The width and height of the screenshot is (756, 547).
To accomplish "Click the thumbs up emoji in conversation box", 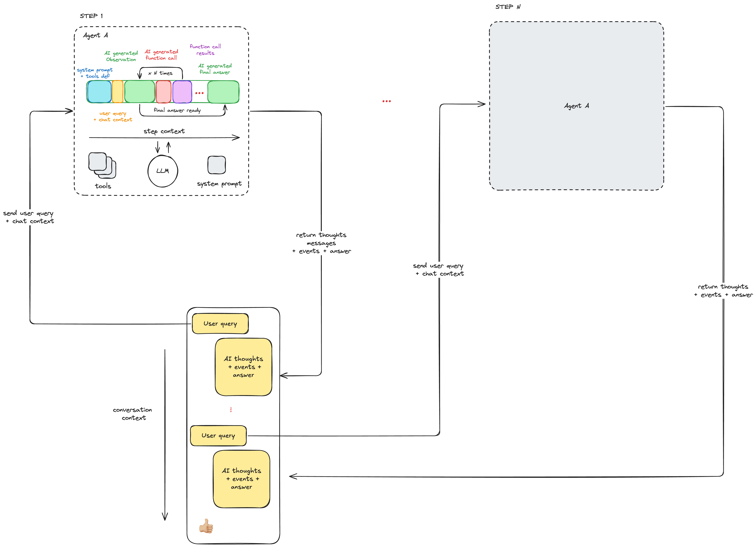I will pos(206,526).
